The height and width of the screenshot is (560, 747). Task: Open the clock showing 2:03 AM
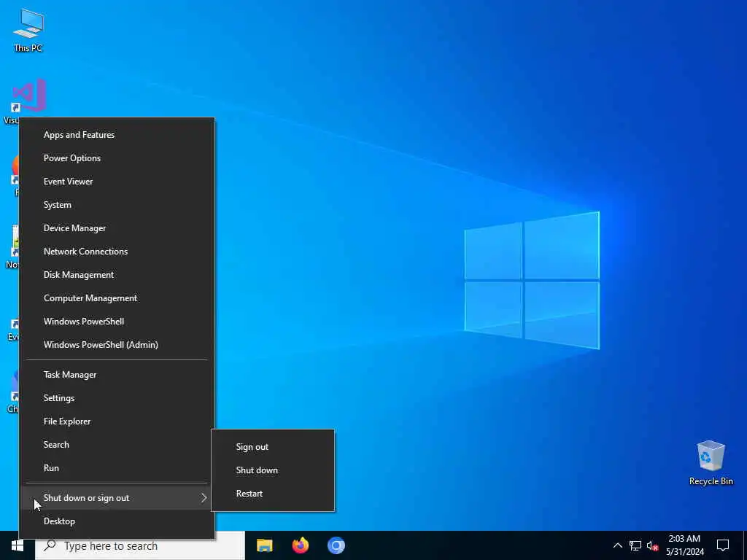click(x=684, y=545)
